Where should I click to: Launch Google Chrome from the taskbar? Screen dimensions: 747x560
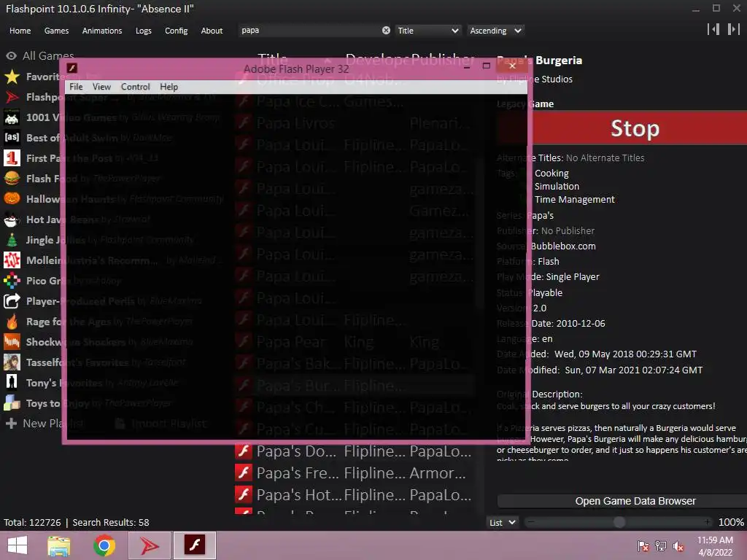tap(104, 545)
